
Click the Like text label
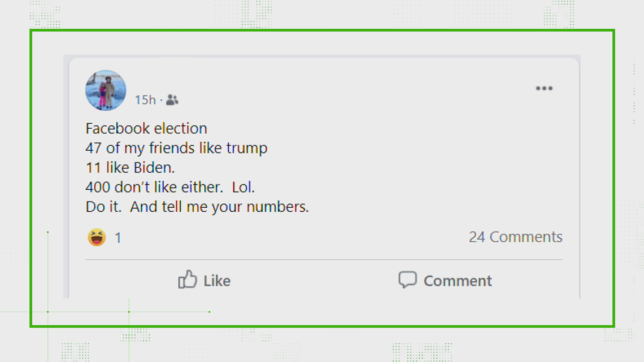pos(217,281)
